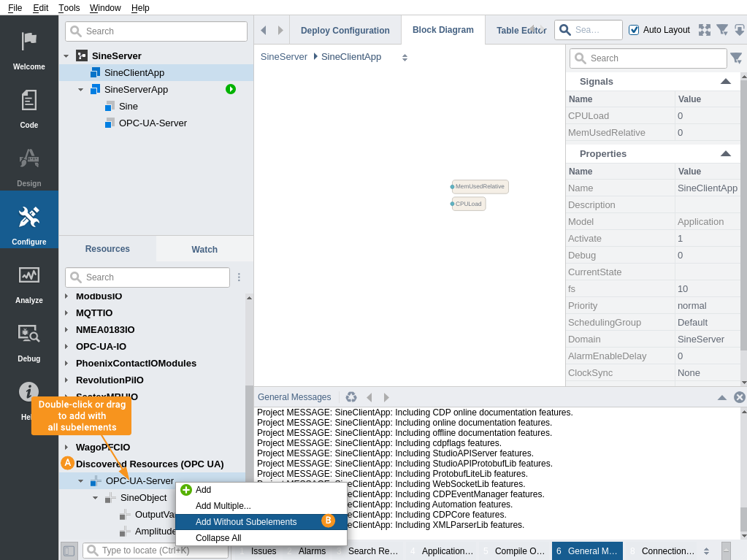The width and height of the screenshot is (747, 560).
Task: Expand the OPC-UA-IO resource group
Action: (66, 347)
